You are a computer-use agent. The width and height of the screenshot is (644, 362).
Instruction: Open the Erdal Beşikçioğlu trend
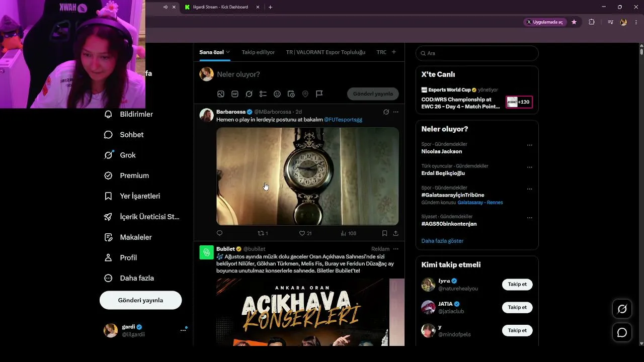443,173
